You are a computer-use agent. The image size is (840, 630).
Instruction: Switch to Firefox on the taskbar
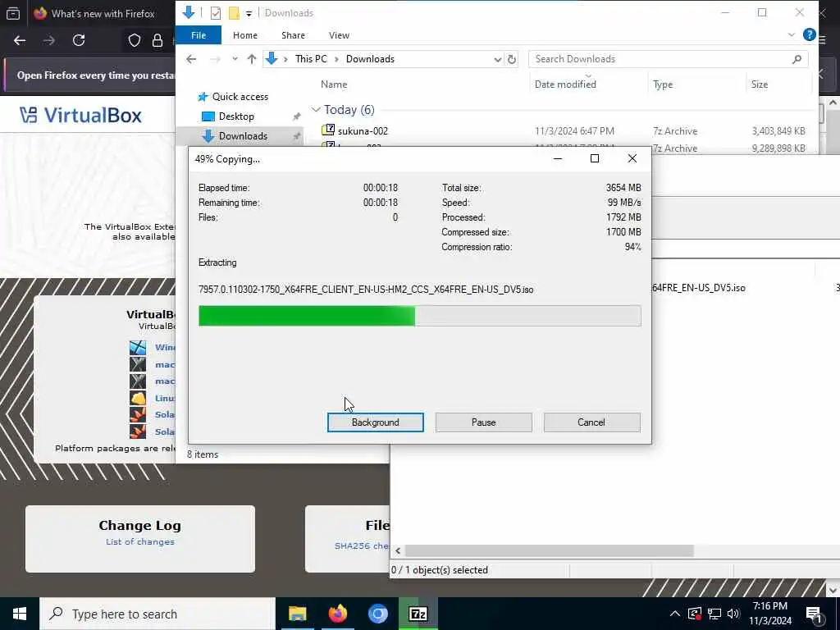coord(337,614)
